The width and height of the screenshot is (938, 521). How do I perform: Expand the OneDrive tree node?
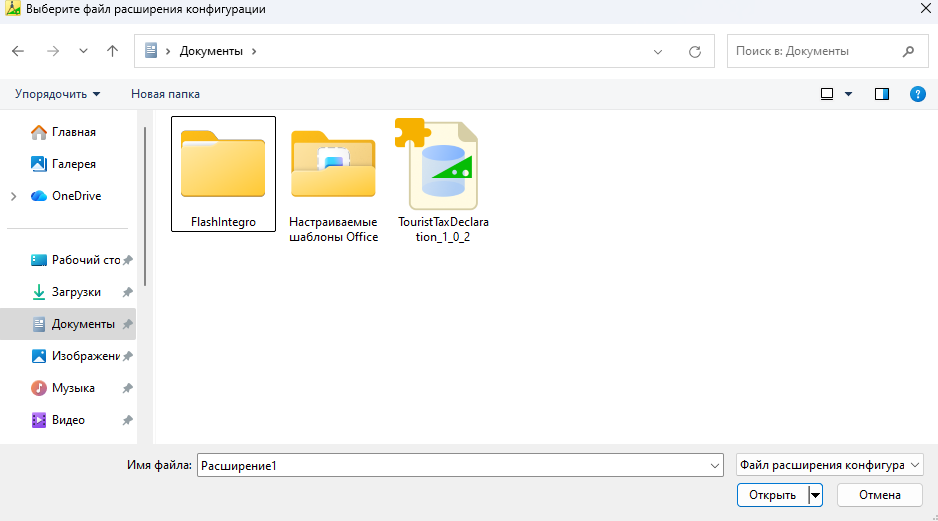[14, 196]
